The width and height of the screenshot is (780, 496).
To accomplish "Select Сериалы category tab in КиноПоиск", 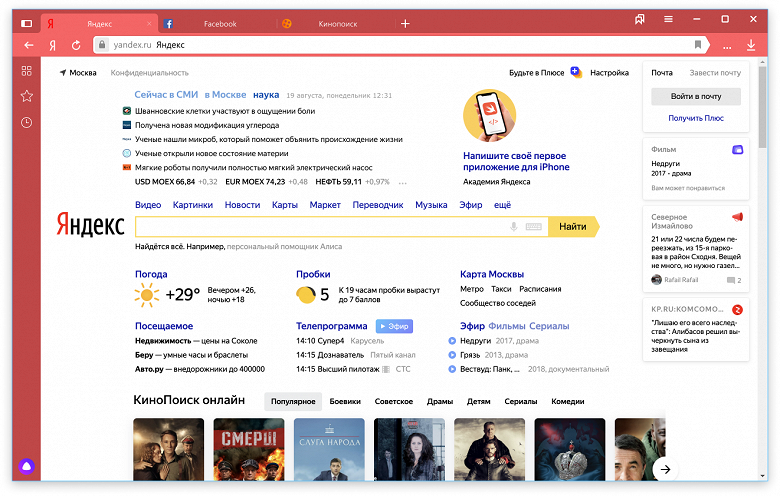I will tap(521, 401).
